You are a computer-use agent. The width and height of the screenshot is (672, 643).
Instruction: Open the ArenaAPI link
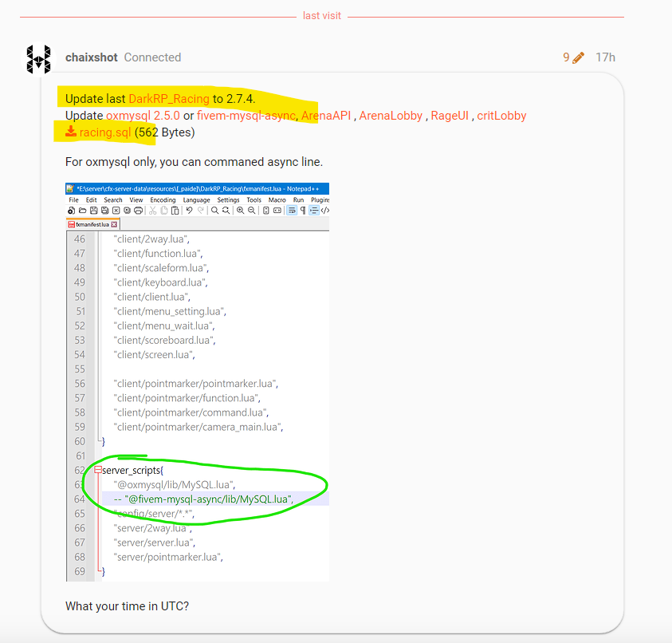click(x=326, y=116)
